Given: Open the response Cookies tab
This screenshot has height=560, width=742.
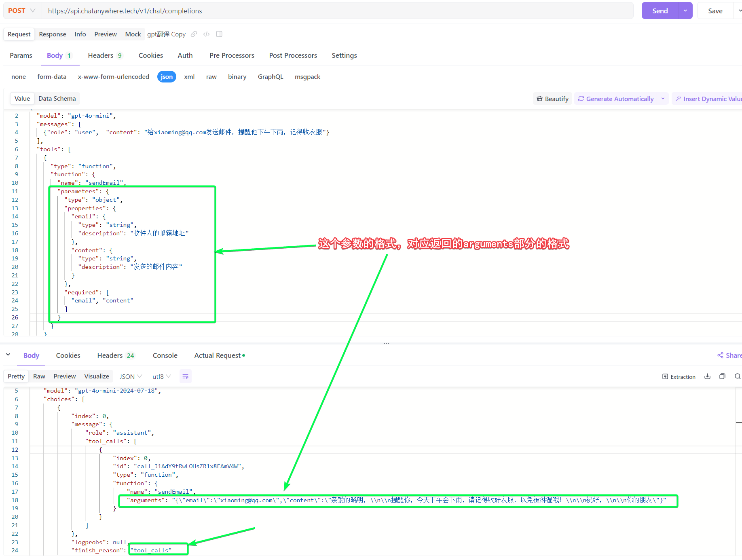Looking at the screenshot, I should point(68,355).
